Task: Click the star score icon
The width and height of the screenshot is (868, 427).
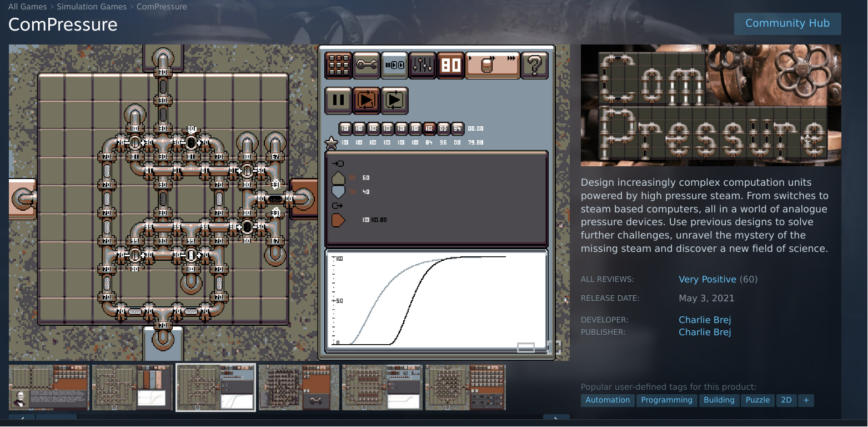Action: [x=331, y=143]
